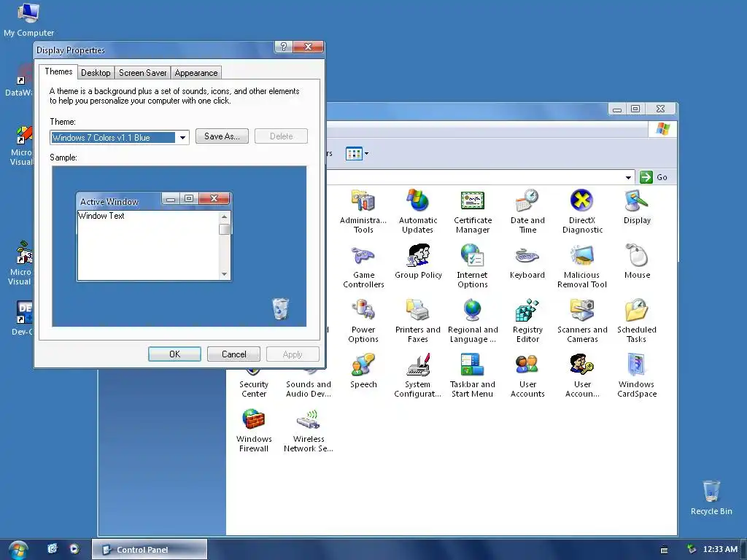Switch to the Desktop tab

click(x=96, y=73)
